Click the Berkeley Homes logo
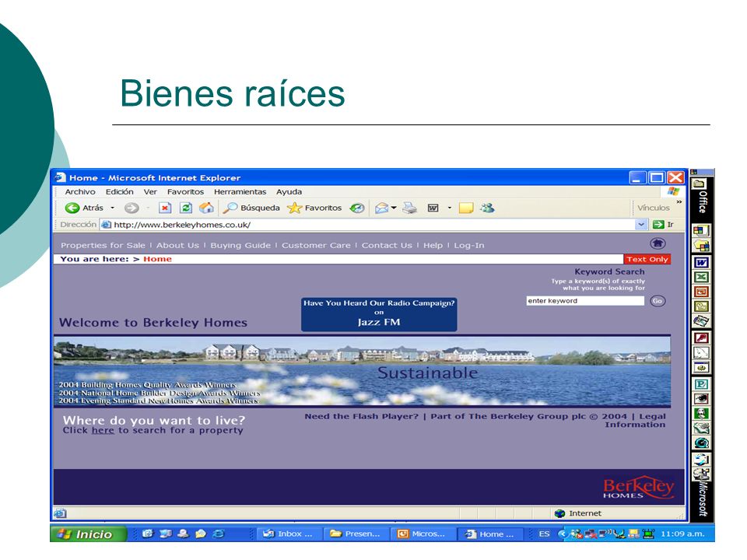The image size is (747, 560). point(638,487)
